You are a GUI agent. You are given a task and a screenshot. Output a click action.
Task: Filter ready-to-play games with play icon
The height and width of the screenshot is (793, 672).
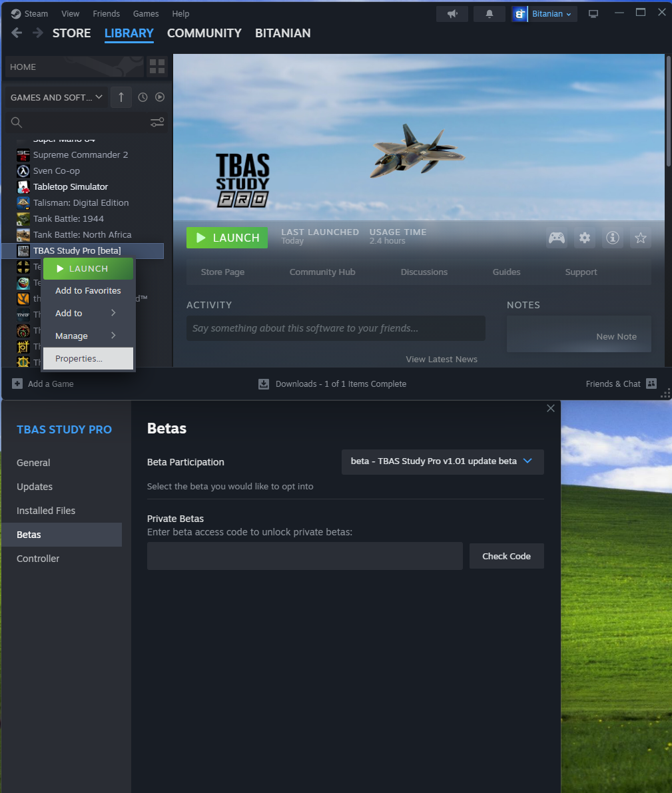coord(160,97)
